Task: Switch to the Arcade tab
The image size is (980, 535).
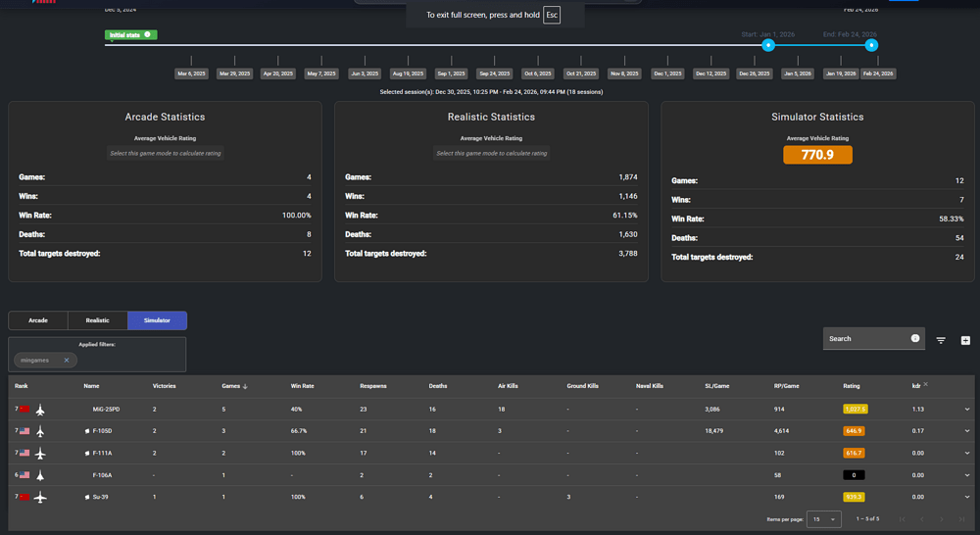Action: [x=38, y=320]
